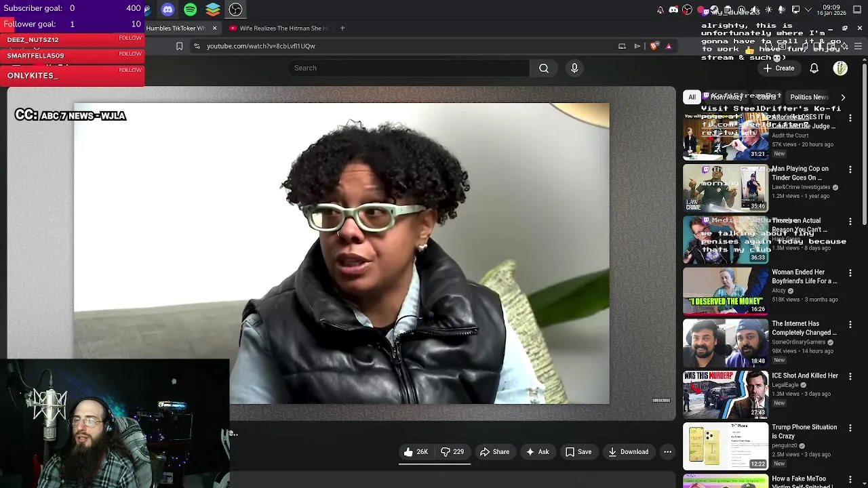Open Discord from the taskbar
This screenshot has width=868, height=488.
(x=167, y=9)
